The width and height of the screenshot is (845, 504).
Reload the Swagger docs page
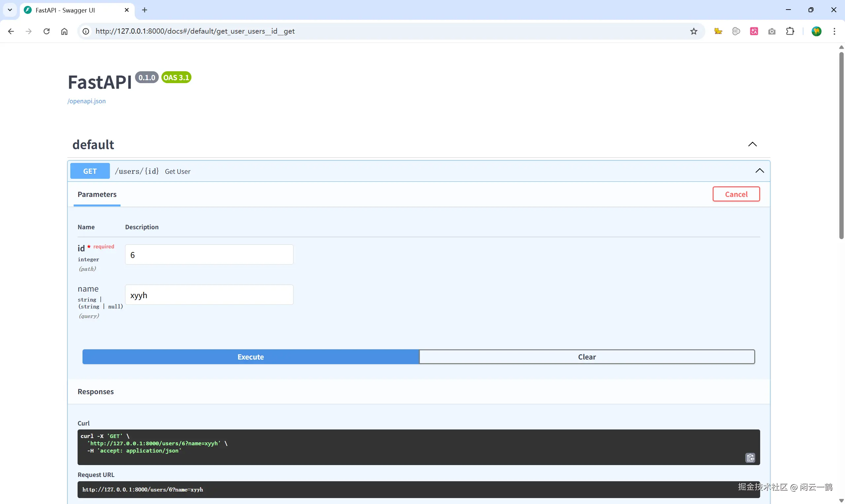pyautogui.click(x=47, y=31)
